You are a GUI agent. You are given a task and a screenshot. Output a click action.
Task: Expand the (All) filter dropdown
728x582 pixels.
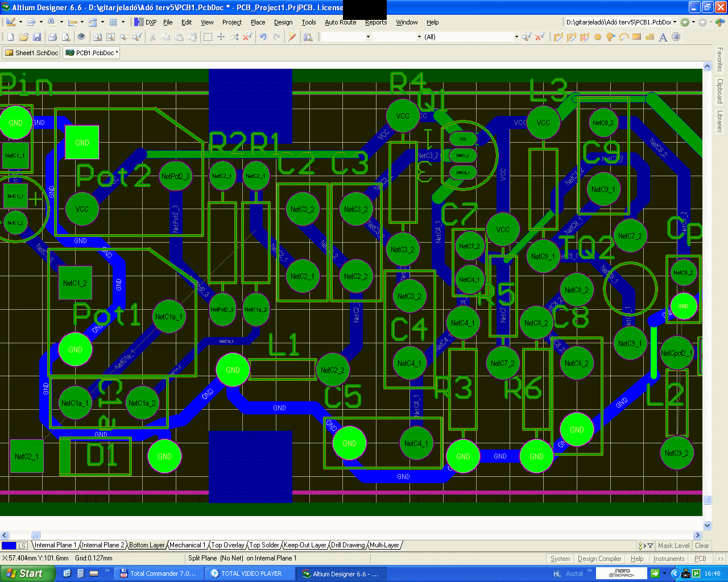[516, 37]
